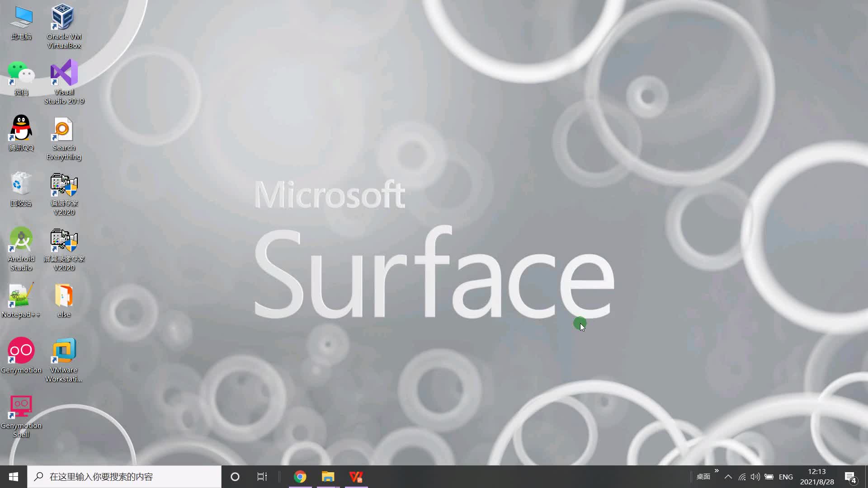Check the battery status icon
868x488 pixels.
pos(769,477)
